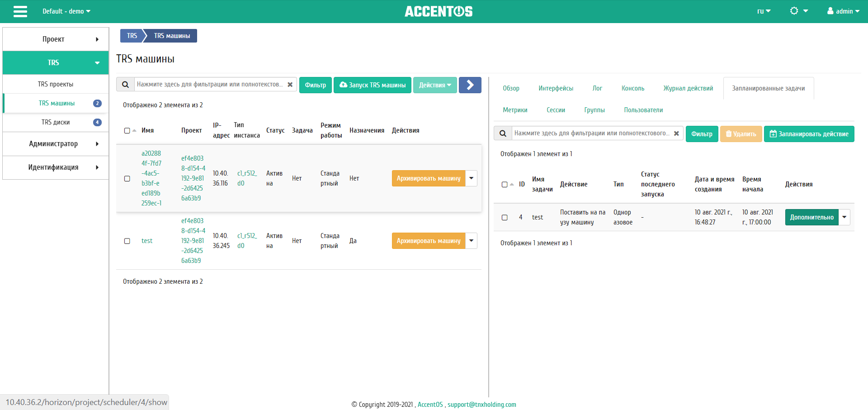The height and width of the screenshot is (410, 868).
Task: Click the search icon in TRS machines filter
Action: [125, 85]
